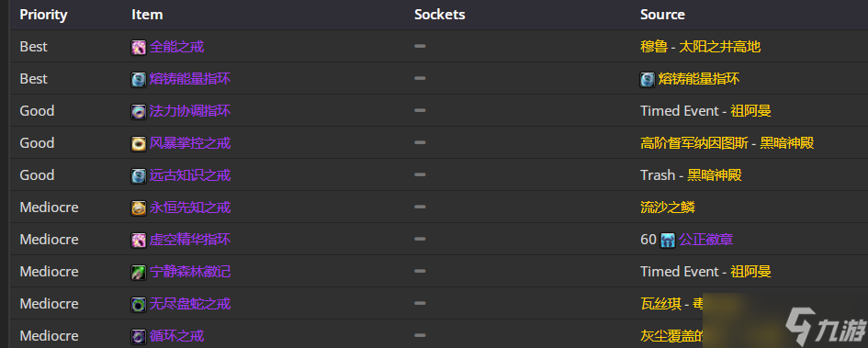Click the Sockets column header
868x348 pixels.
click(440, 15)
